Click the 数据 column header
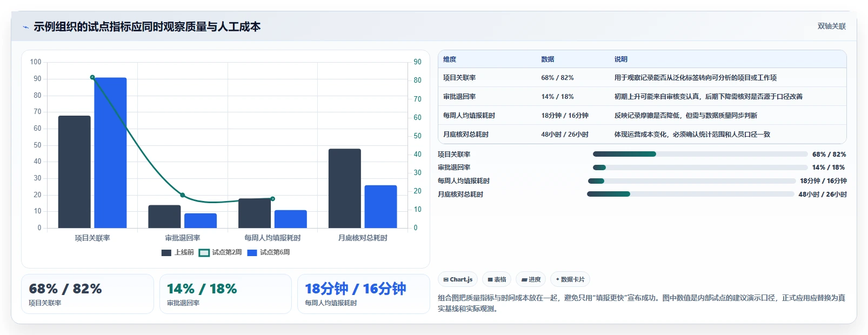The image size is (868, 335). coord(547,59)
